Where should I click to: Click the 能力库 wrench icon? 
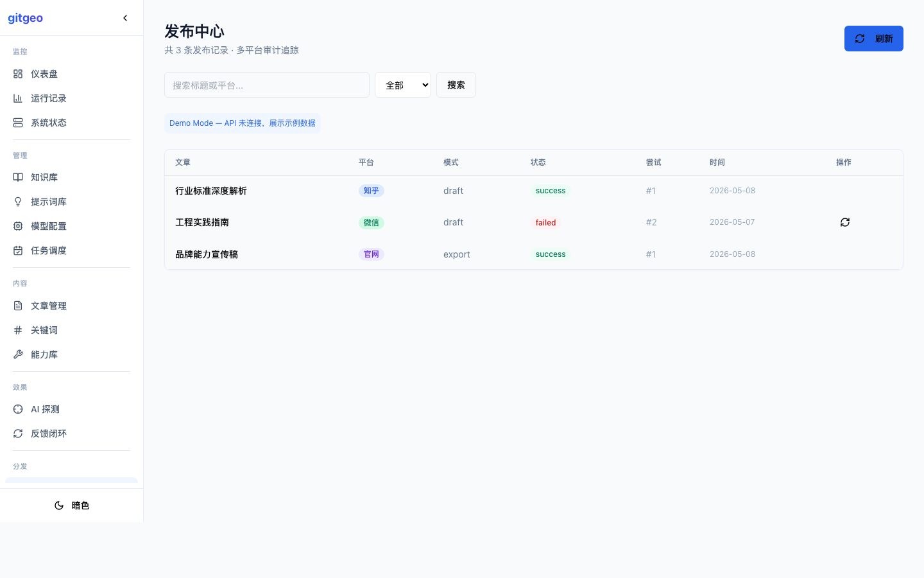click(x=18, y=355)
